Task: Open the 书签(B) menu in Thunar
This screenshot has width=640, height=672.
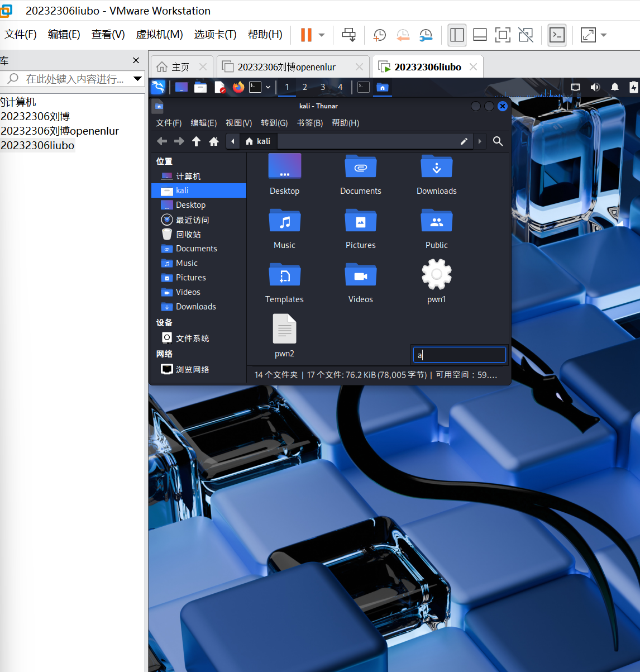Action: [x=309, y=123]
